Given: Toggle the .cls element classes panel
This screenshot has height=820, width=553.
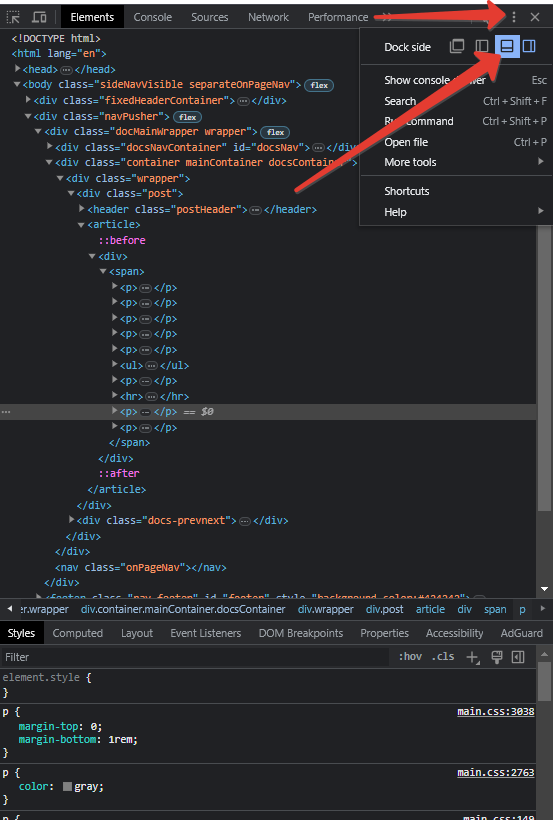Looking at the screenshot, I should pos(443,657).
